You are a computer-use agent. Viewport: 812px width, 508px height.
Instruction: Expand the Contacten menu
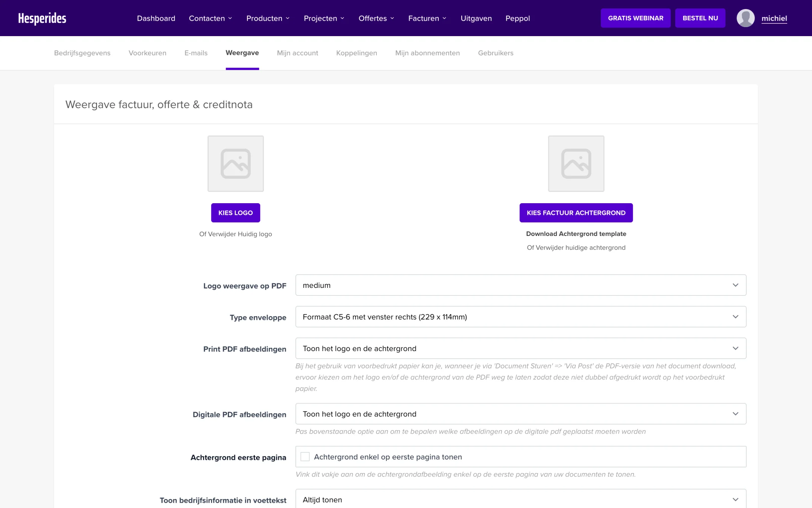(x=211, y=18)
